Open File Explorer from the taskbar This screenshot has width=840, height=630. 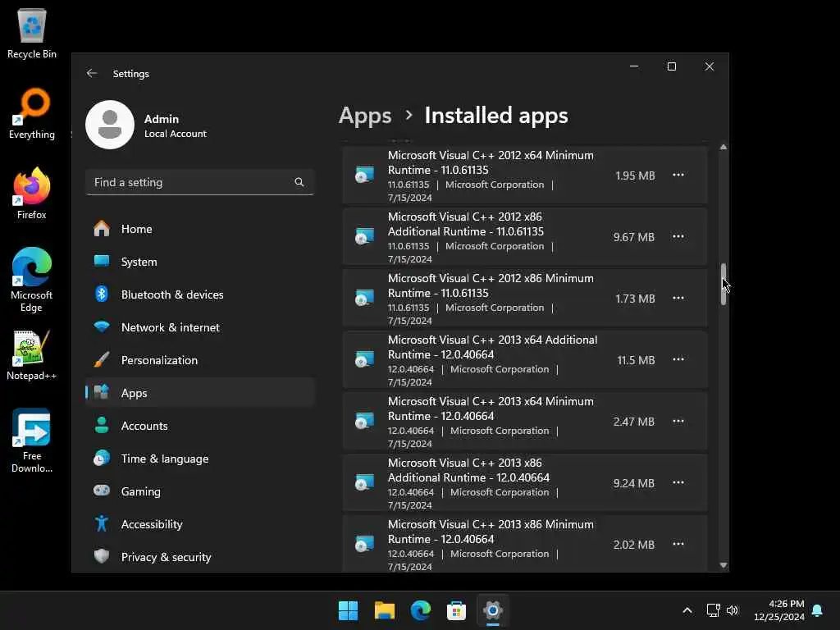point(385,610)
